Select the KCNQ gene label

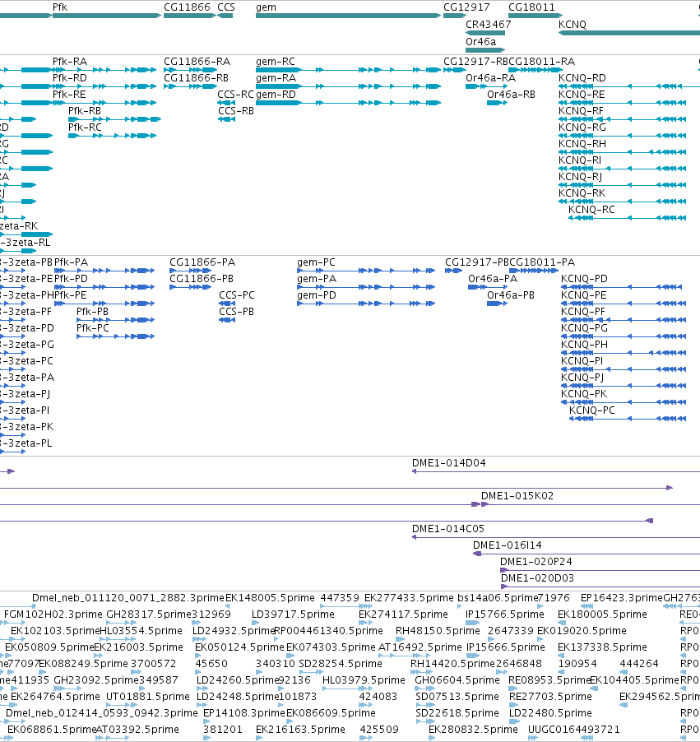pyautogui.click(x=573, y=24)
